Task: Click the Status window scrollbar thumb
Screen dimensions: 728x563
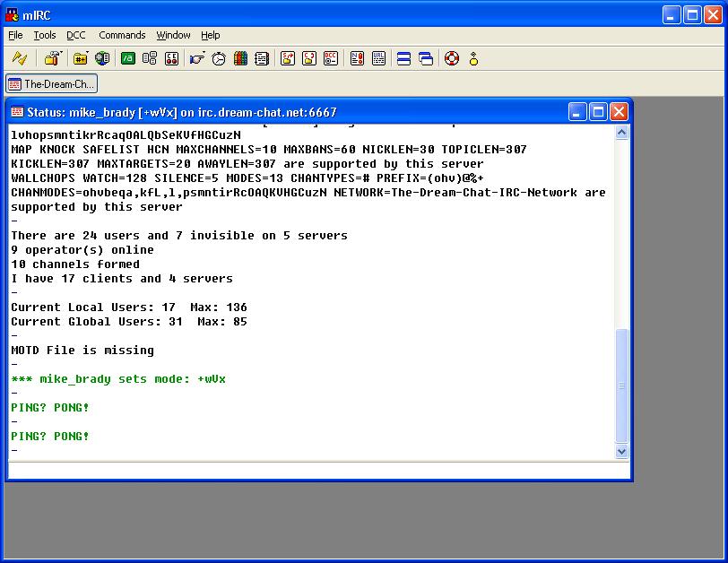Action: (x=621, y=385)
